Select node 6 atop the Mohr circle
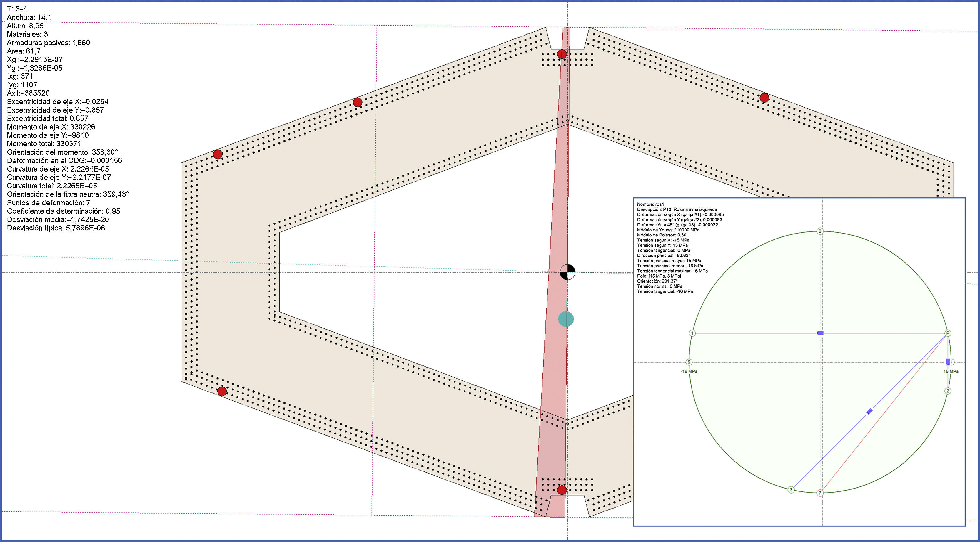980x542 pixels. tap(820, 231)
